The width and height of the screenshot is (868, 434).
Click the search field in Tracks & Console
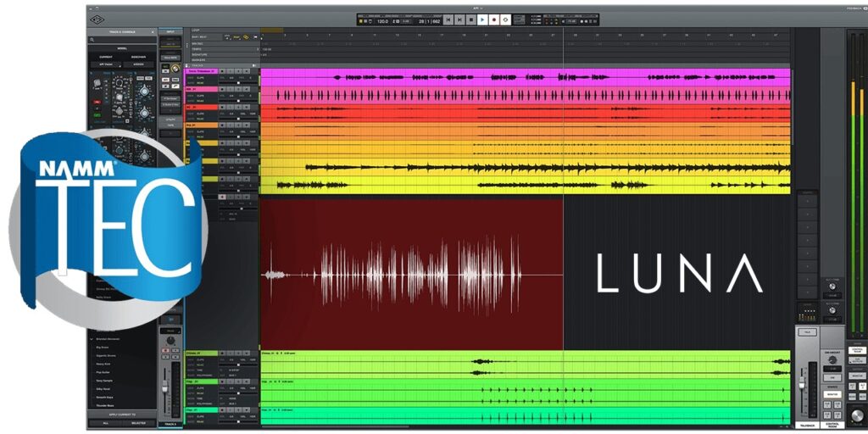tap(123, 40)
